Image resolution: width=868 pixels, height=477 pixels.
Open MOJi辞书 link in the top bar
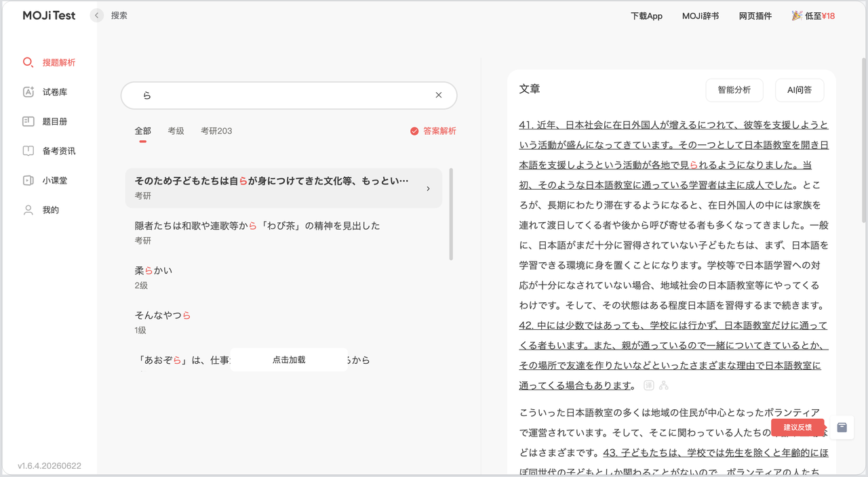coord(701,16)
